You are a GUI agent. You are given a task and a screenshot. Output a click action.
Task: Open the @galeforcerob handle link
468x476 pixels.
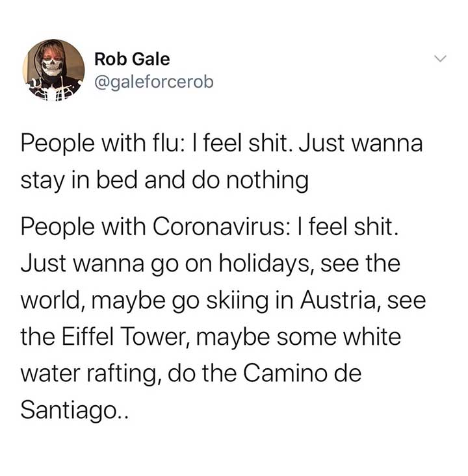coord(154,82)
